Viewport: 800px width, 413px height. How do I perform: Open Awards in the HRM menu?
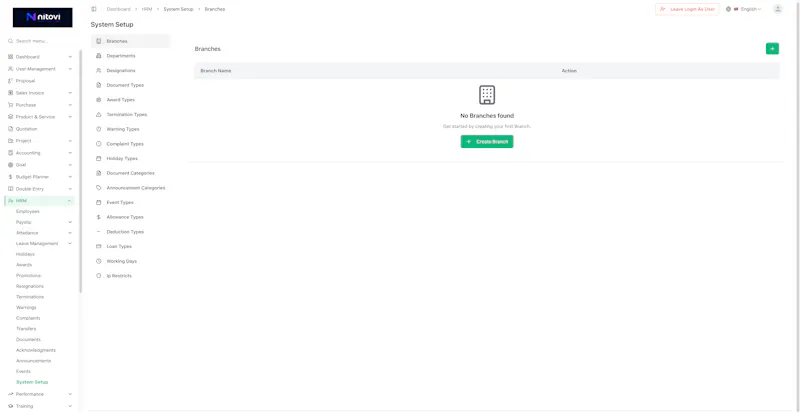click(24, 265)
